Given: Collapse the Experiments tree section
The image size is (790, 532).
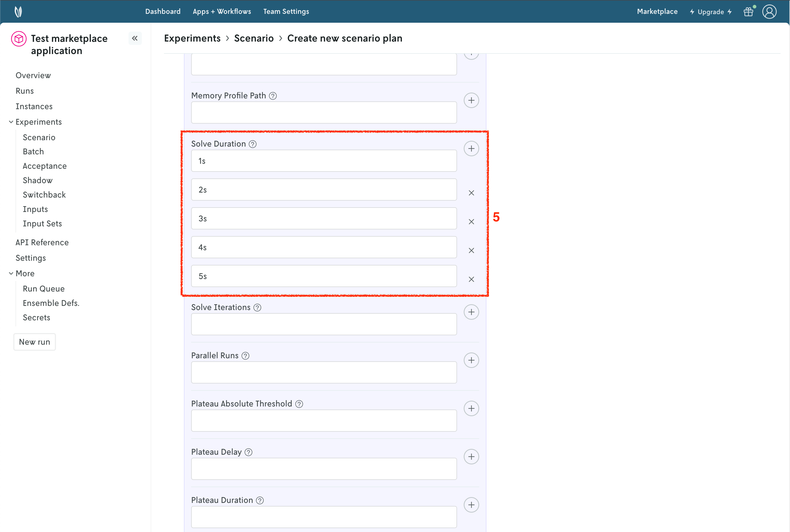Looking at the screenshot, I should pyautogui.click(x=11, y=122).
